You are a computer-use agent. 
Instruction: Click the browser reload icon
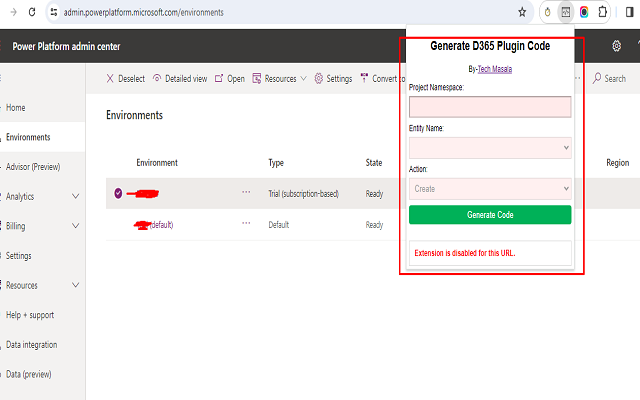[x=32, y=12]
